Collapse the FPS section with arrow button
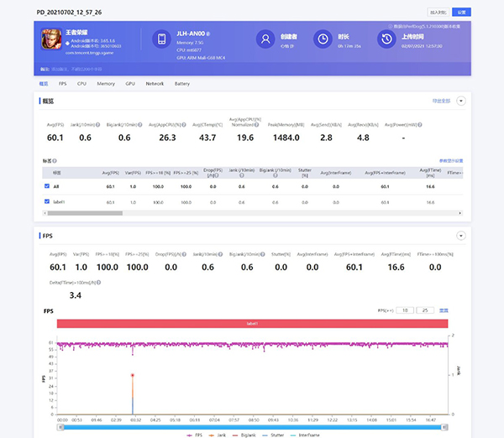 tap(460, 237)
